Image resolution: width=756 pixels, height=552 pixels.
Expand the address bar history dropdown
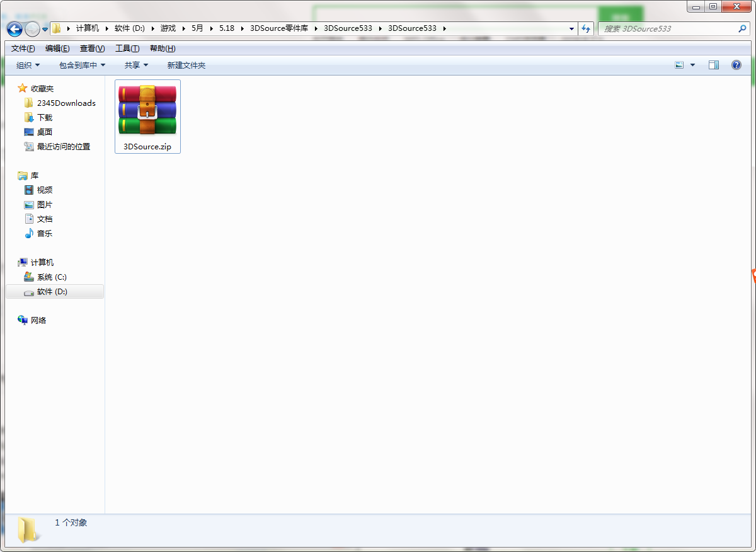point(571,29)
